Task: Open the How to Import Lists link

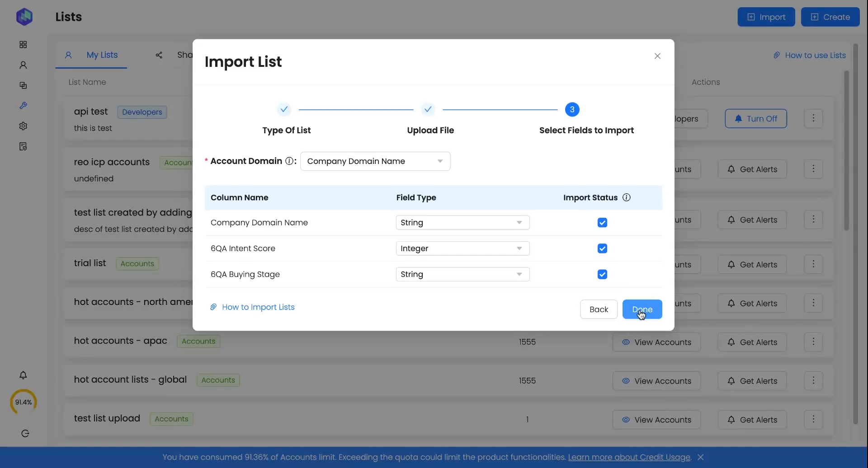Action: click(x=258, y=307)
